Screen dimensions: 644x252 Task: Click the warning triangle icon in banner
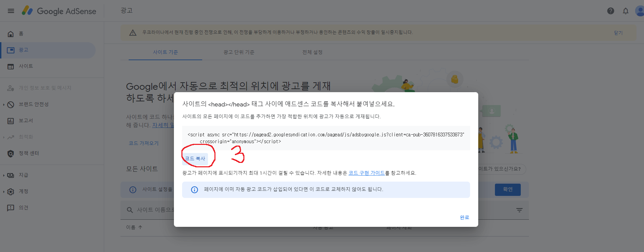(133, 33)
